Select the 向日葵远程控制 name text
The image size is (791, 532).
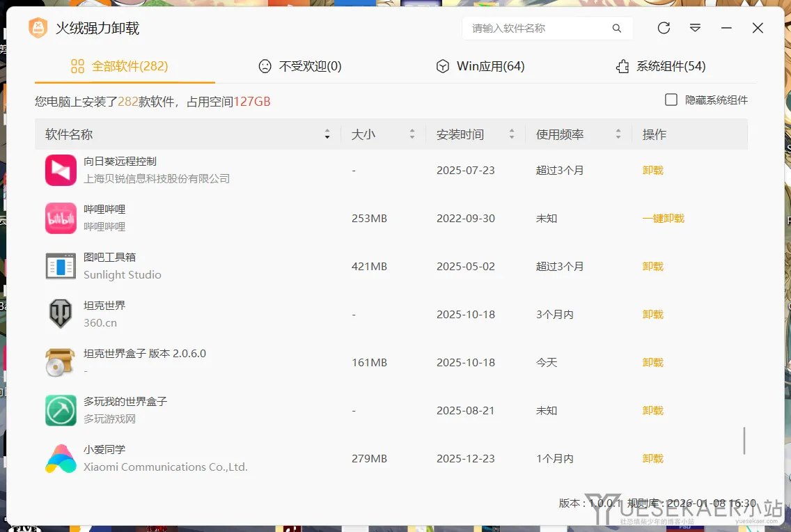(120, 162)
